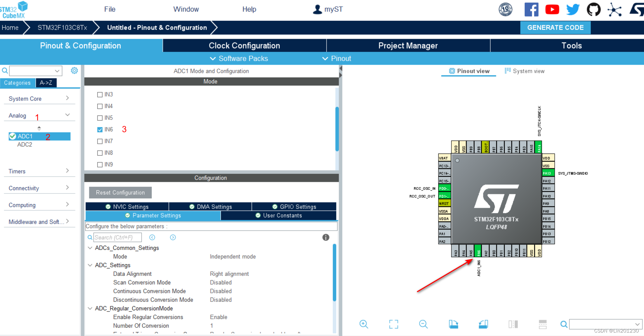This screenshot has width=644, height=336.
Task: Enable the IN7 channel checkbox
Action: coord(100,141)
